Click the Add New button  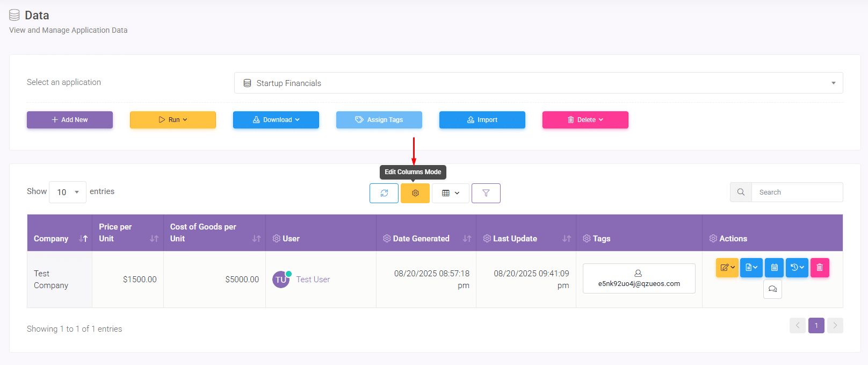(70, 120)
